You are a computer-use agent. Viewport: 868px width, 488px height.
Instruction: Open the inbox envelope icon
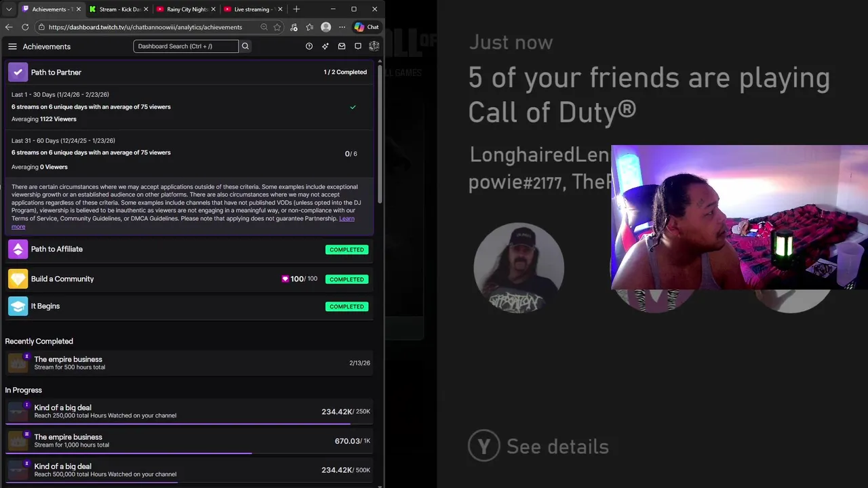(x=342, y=46)
